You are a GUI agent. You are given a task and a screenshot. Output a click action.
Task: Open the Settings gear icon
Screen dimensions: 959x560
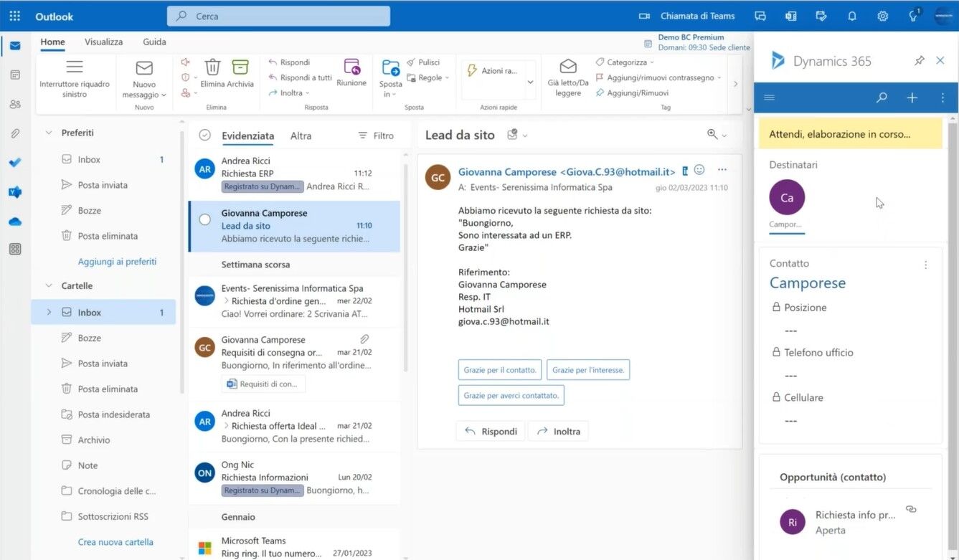(882, 15)
